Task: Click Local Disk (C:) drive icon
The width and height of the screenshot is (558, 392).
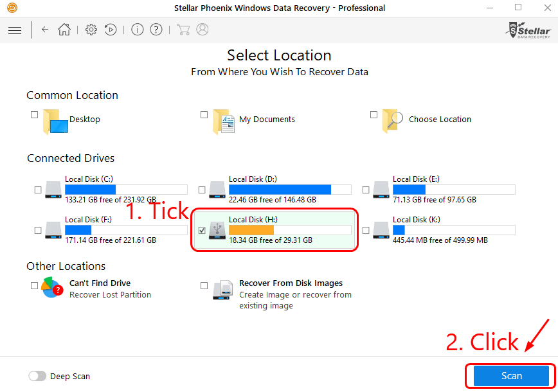Action: coord(53,190)
